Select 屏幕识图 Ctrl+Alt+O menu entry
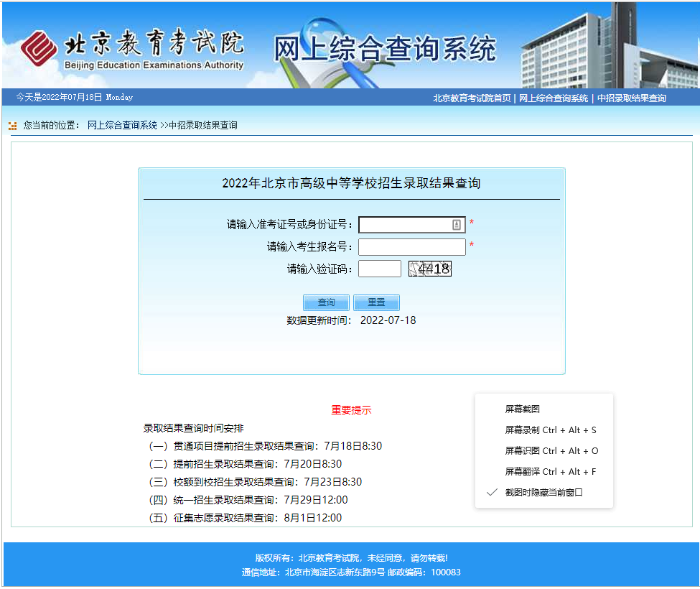The height and width of the screenshot is (589, 700). (551, 451)
